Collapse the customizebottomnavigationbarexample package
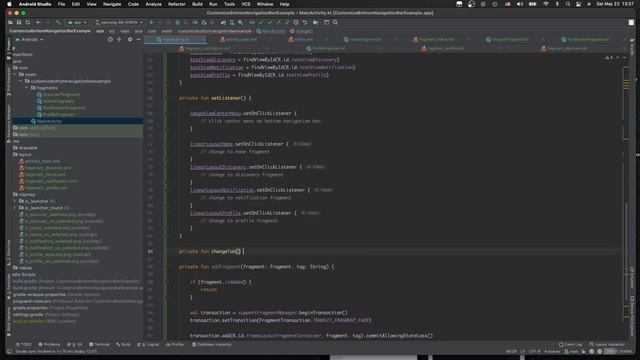Screen dimensions: 640x360 click(x=21, y=81)
